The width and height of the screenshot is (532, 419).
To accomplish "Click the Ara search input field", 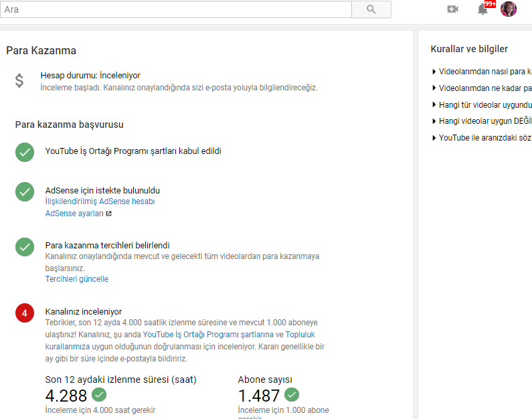I will (176, 9).
